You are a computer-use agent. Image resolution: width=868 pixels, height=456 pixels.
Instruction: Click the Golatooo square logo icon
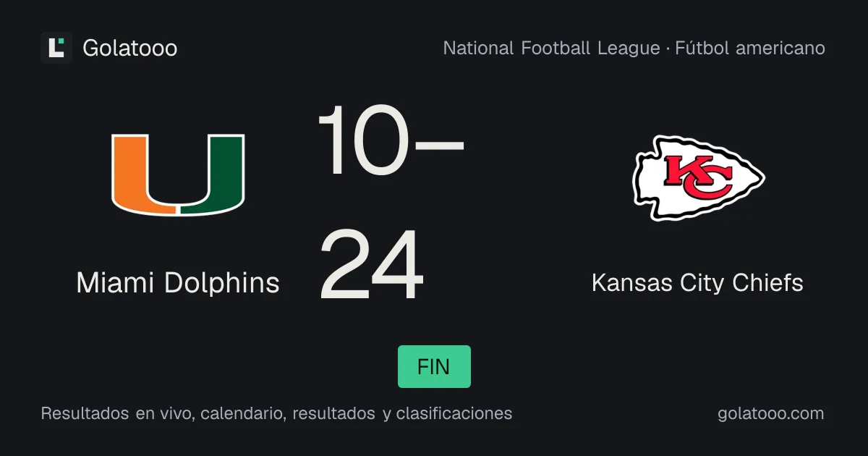[x=56, y=48]
